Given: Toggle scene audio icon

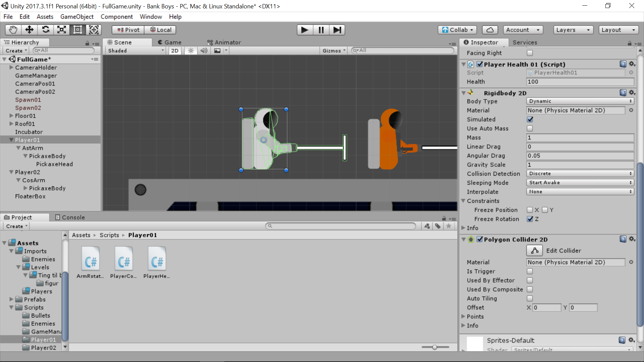Looking at the screenshot, I should pyautogui.click(x=204, y=51).
